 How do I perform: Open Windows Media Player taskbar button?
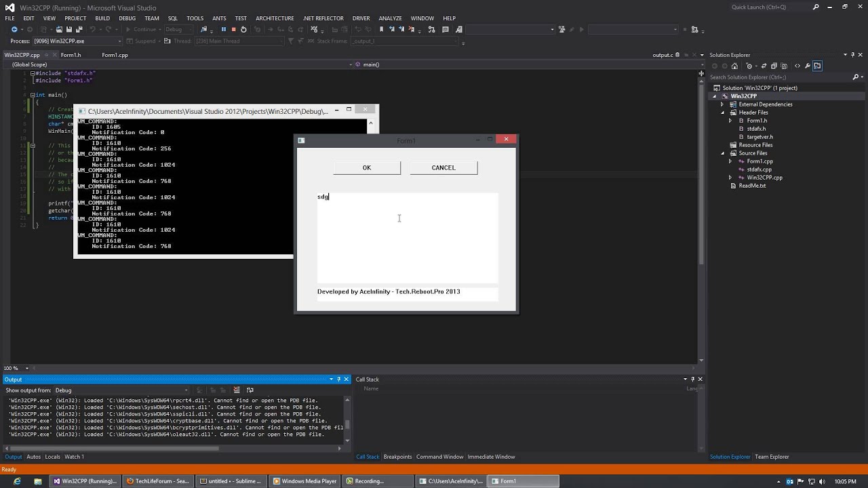304,481
